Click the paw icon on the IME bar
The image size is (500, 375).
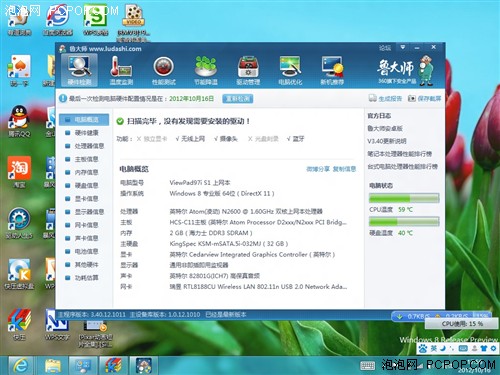[423, 348]
